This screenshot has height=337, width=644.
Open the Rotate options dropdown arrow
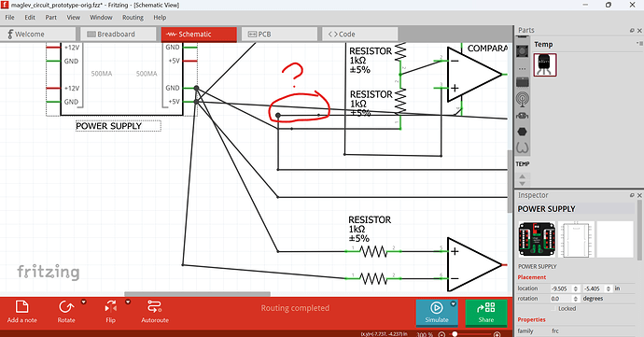point(83,302)
